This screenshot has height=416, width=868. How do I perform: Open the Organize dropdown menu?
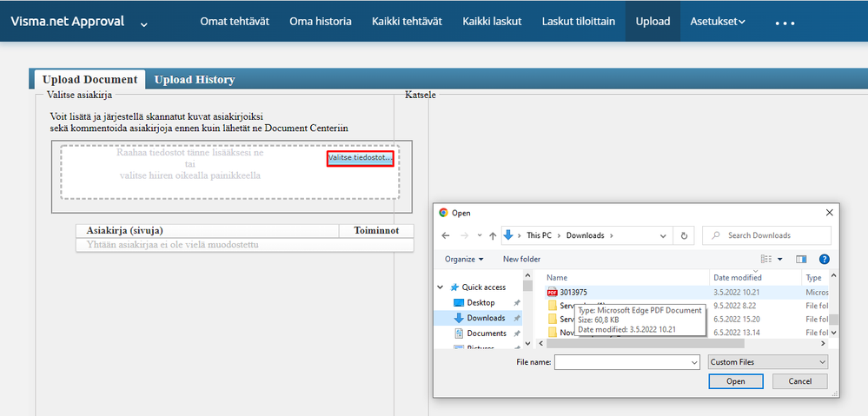[x=464, y=259]
